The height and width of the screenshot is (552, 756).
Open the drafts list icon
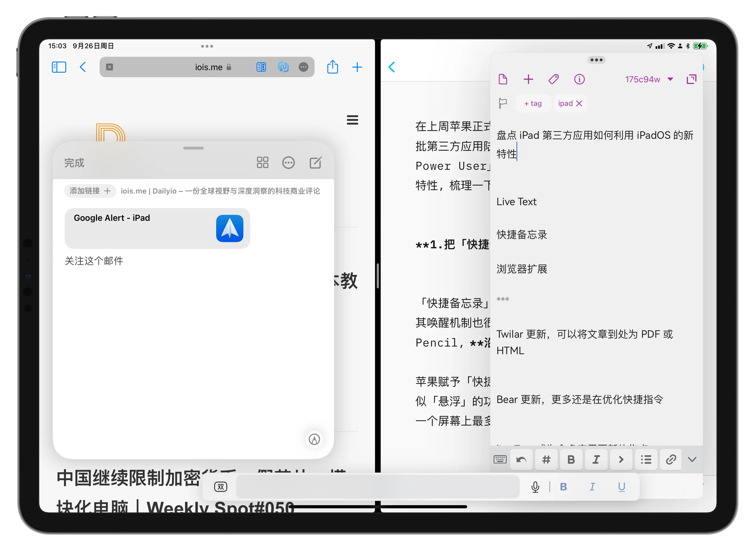(503, 79)
